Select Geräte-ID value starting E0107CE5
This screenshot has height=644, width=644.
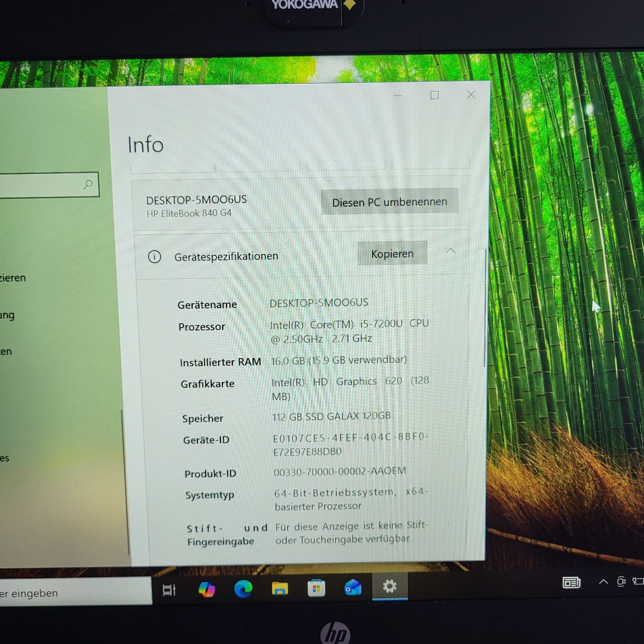click(351, 444)
